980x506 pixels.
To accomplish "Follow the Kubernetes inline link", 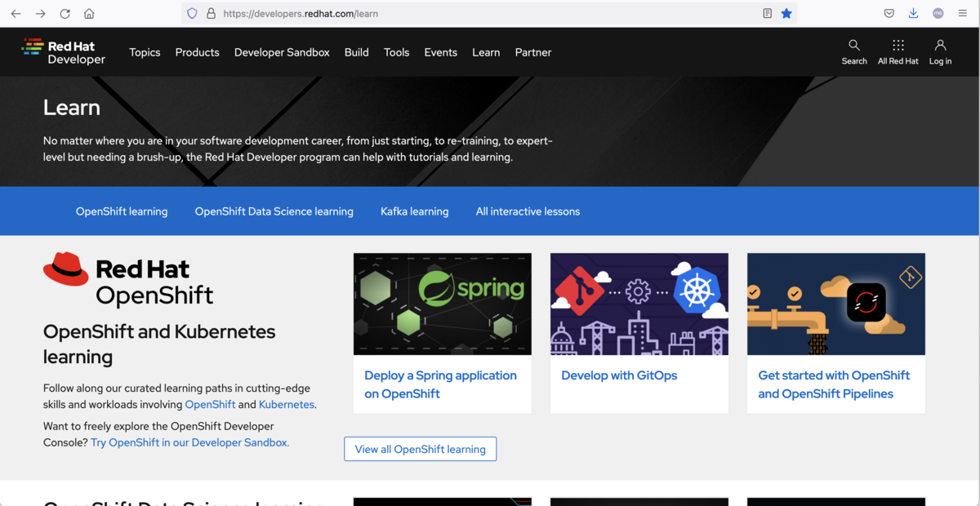I will point(287,404).
